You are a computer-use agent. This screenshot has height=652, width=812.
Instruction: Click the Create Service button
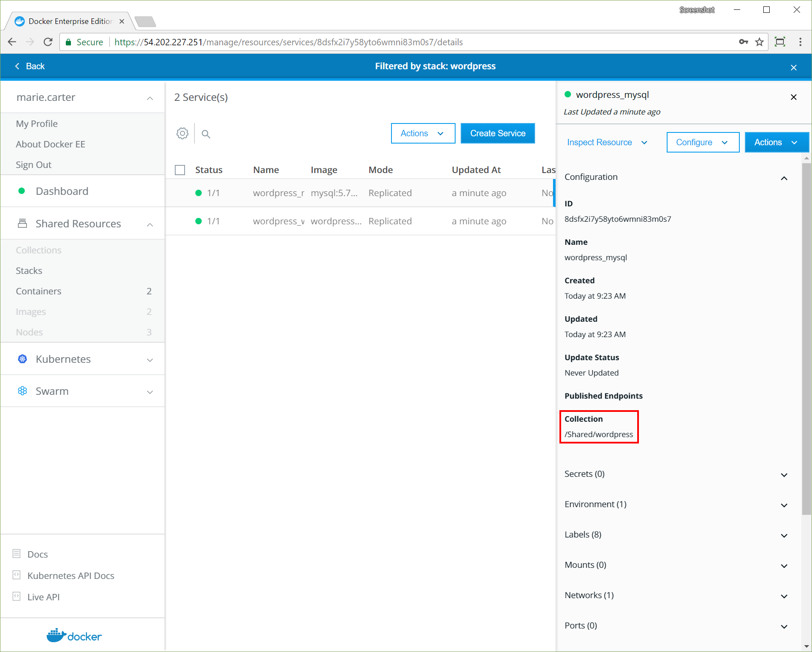(497, 133)
